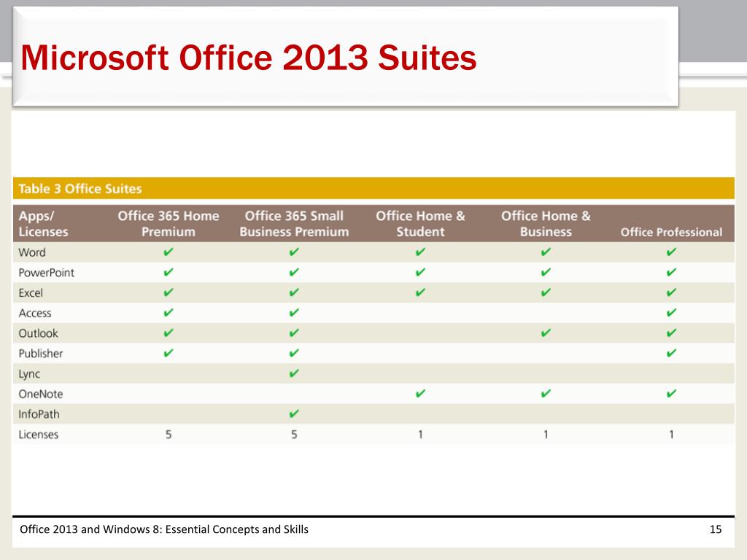Screen dimensions: 747x560
Task: Click Outlook checkmark under Office Home & Business
Action: coord(546,332)
